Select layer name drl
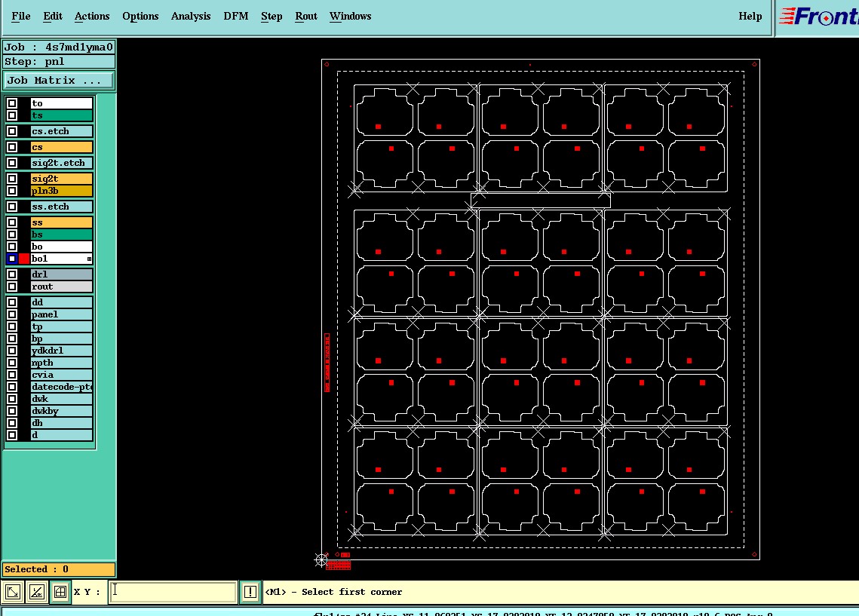This screenshot has height=616, width=859. [x=61, y=274]
